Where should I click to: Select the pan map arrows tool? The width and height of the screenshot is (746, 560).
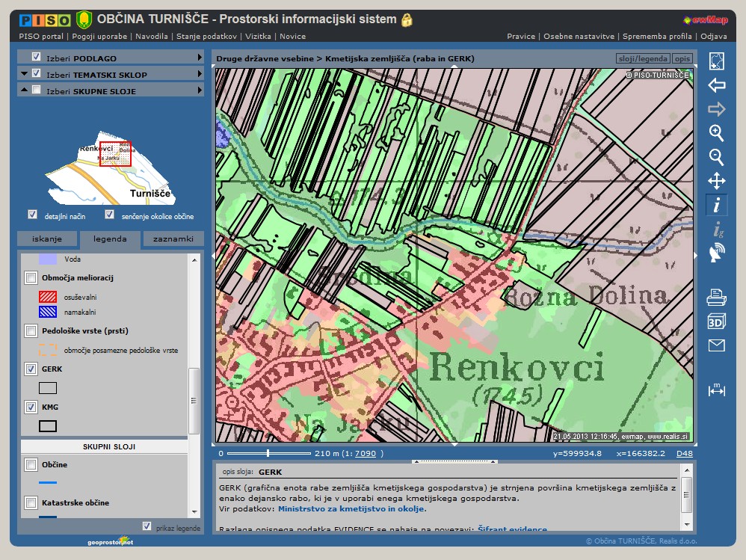716,181
